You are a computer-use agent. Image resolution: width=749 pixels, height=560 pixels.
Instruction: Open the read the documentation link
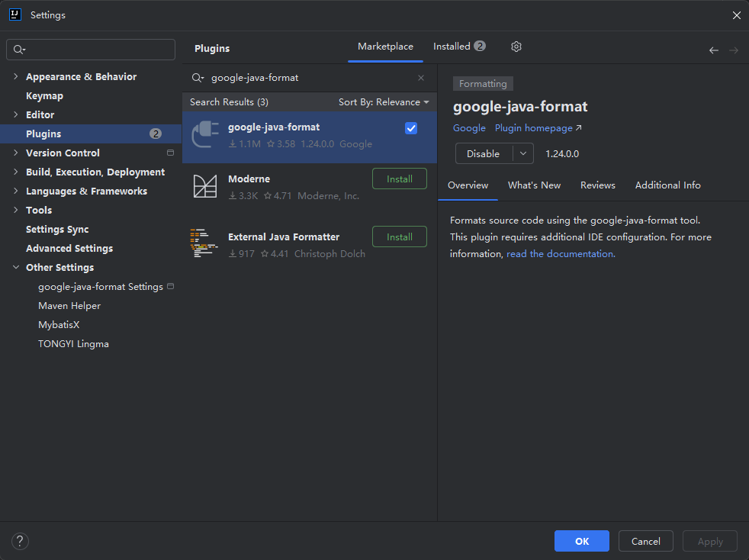click(x=561, y=254)
